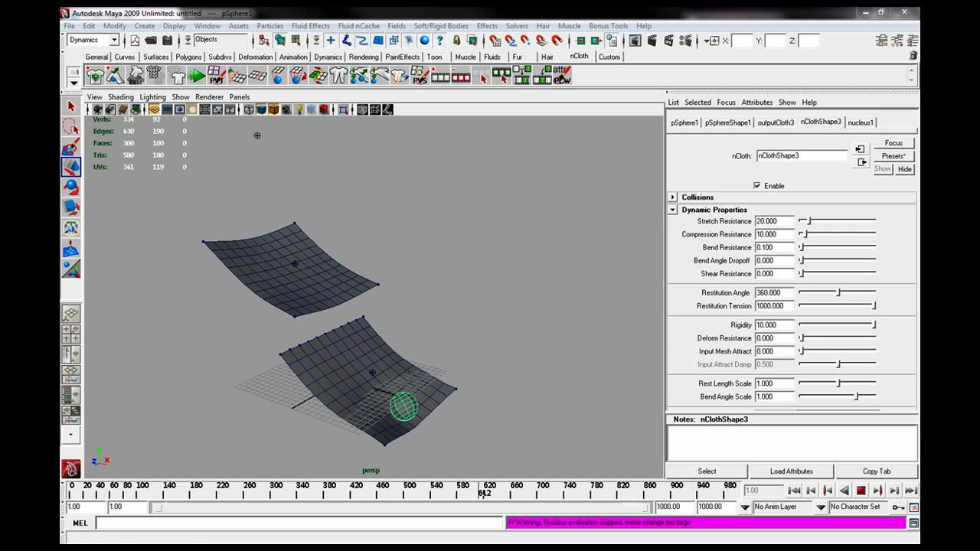This screenshot has height=551, width=980.
Task: Click the Make Live sphere icon
Action: point(424,41)
